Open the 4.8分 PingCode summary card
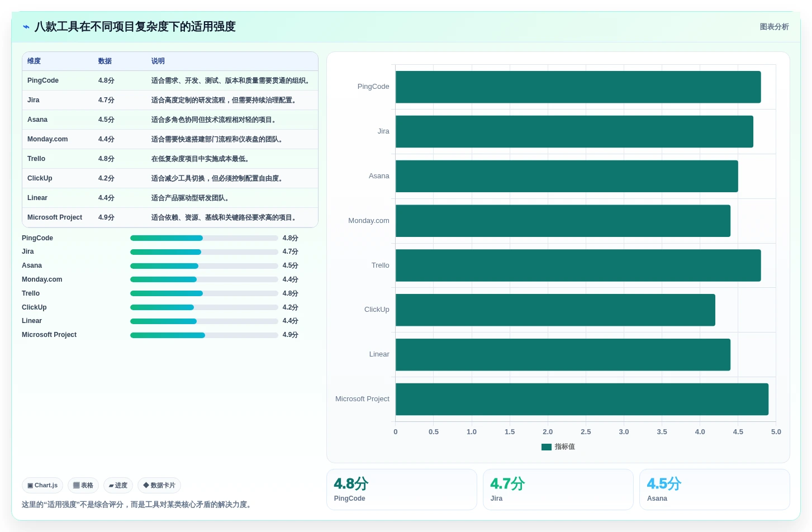812x532 pixels. click(401, 490)
